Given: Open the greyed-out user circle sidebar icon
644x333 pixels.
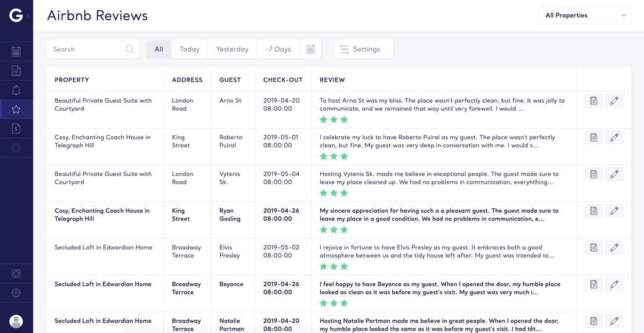Looking at the screenshot, I should [x=16, y=148].
